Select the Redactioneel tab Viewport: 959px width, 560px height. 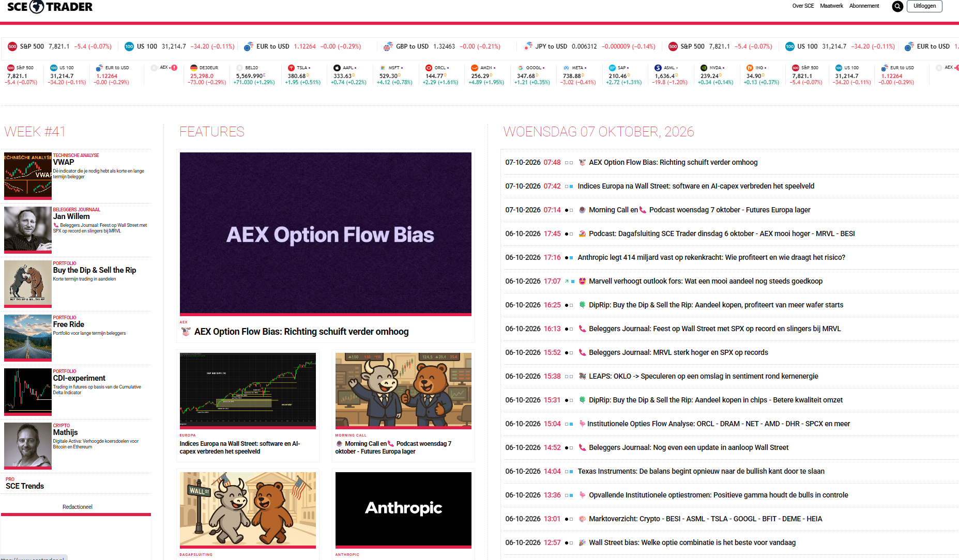coord(78,507)
